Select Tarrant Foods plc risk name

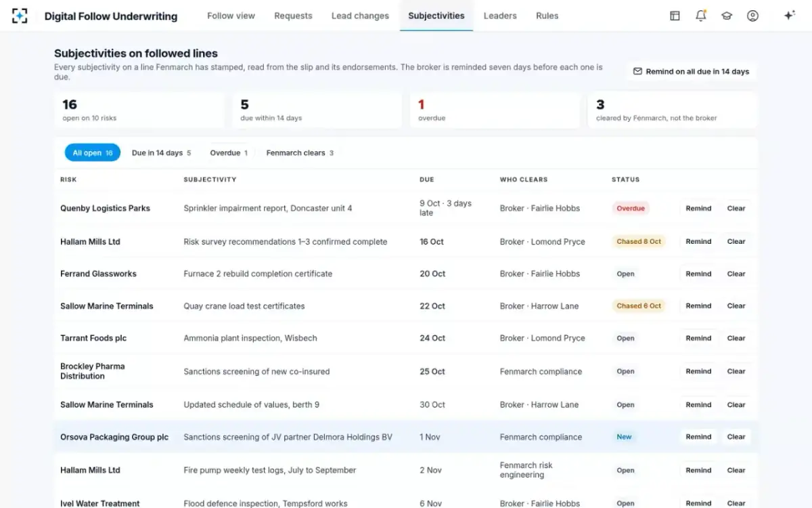(x=93, y=339)
